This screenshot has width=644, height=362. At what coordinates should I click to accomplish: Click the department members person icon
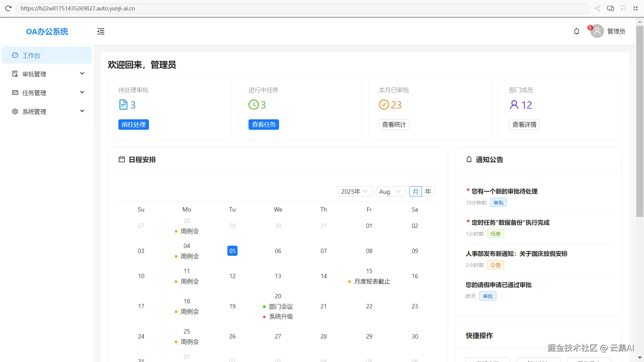514,105
